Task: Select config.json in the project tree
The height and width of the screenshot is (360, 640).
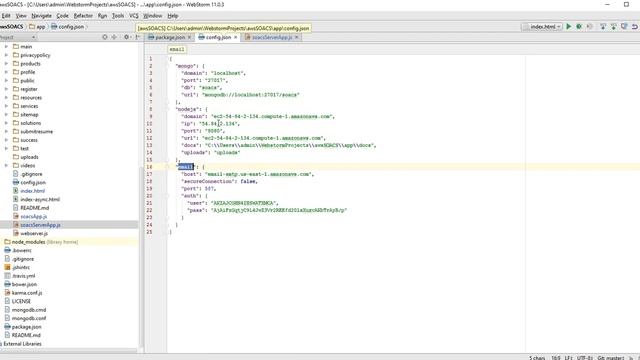Action: (x=33, y=182)
